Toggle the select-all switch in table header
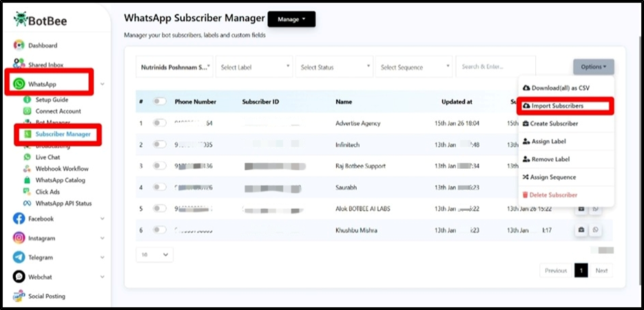 point(160,101)
